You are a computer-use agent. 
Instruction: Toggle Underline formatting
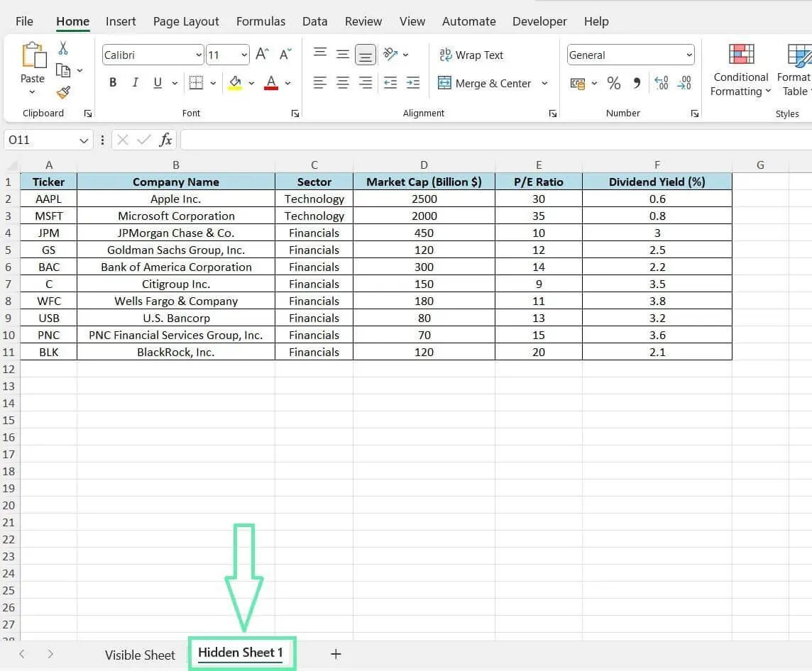(x=158, y=83)
